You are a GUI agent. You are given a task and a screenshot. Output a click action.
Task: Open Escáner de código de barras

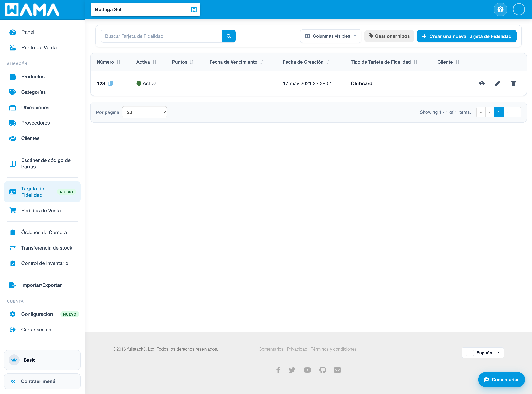click(42, 164)
